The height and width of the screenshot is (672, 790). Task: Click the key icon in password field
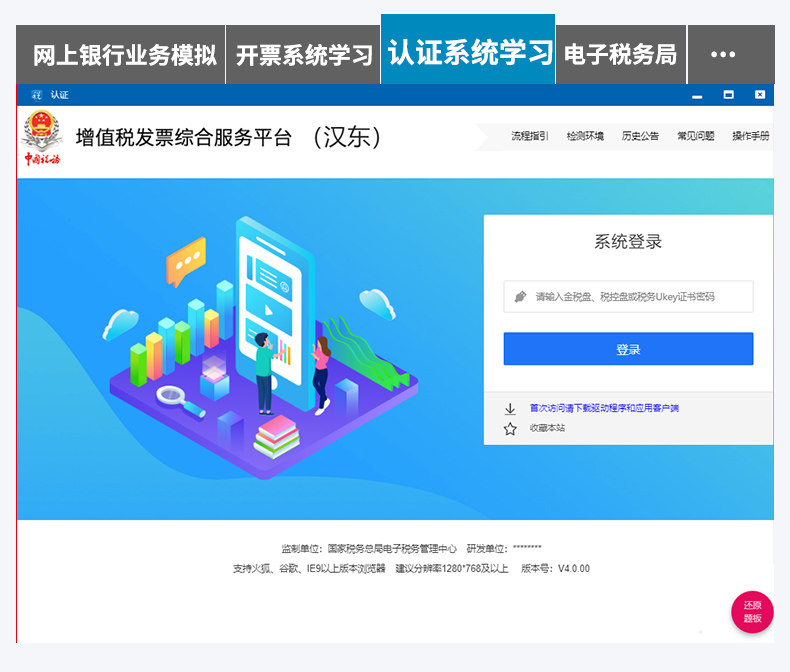coord(520,297)
